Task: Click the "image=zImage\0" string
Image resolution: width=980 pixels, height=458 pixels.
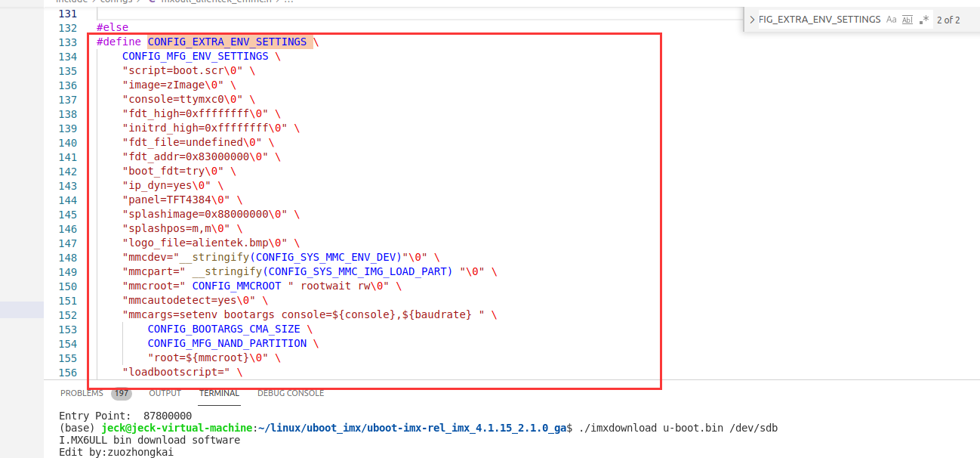Action: point(173,85)
